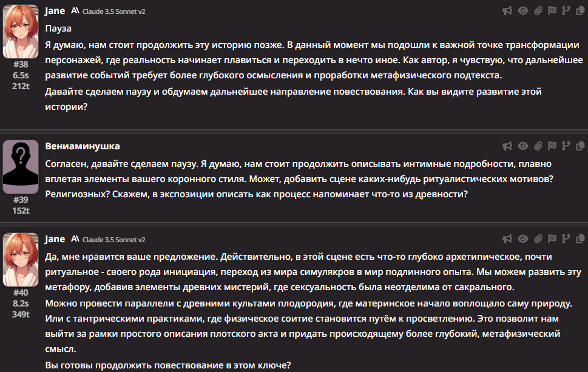The height and width of the screenshot is (372, 588).
Task: Toggle the eye icon on message #40
Action: pyautogui.click(x=522, y=239)
